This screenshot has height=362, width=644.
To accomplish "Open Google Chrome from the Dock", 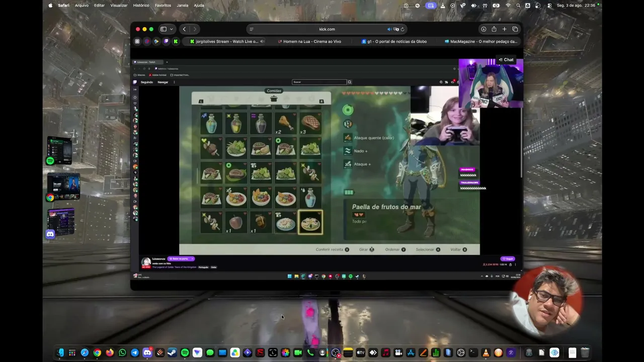I will pyautogui.click(x=97, y=352).
